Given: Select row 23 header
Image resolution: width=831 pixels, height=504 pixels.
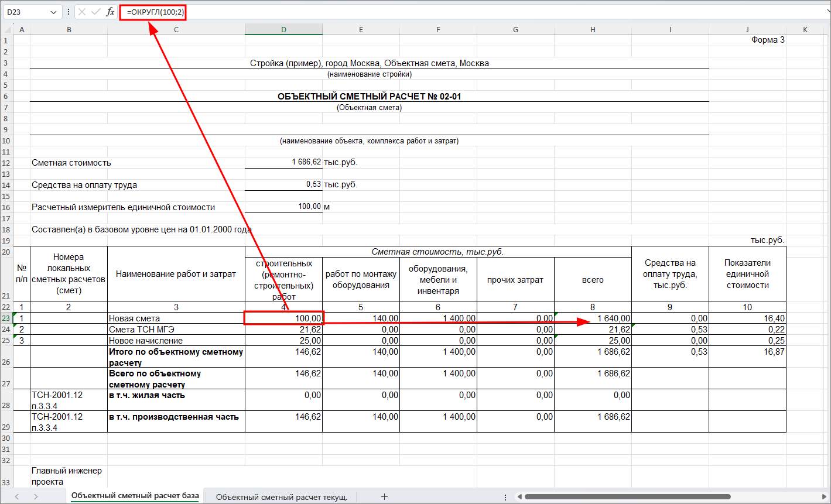Looking at the screenshot, I should (6, 318).
